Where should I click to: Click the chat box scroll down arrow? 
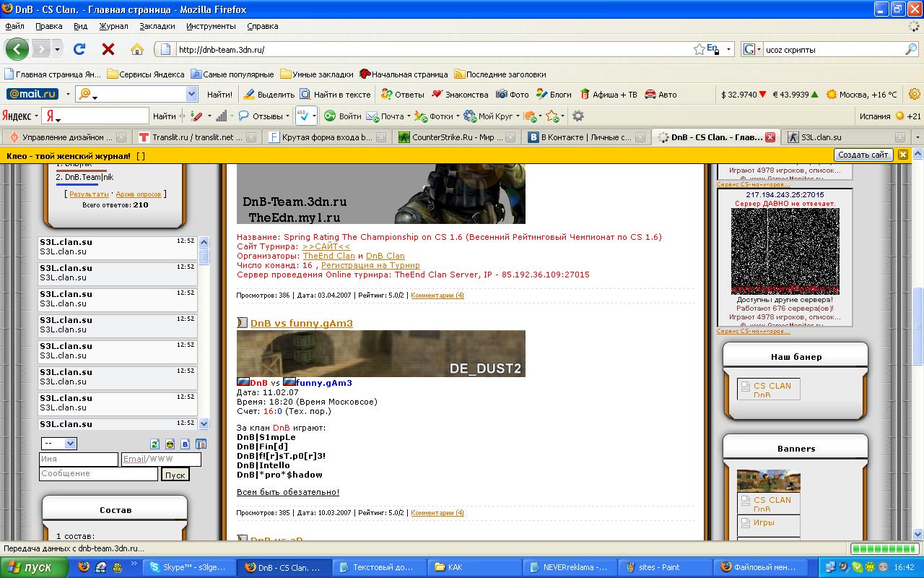pyautogui.click(x=204, y=424)
